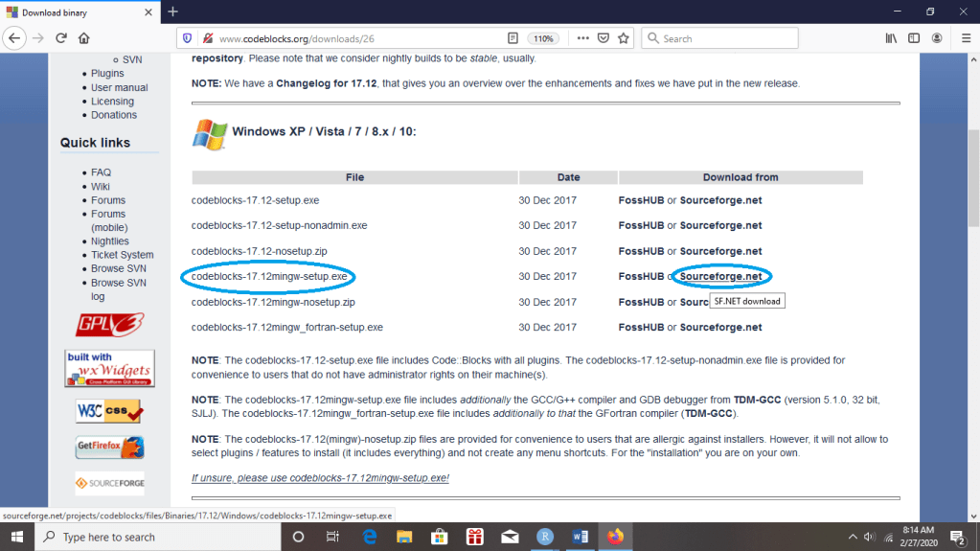Click the tracking protection shield icon

(188, 38)
